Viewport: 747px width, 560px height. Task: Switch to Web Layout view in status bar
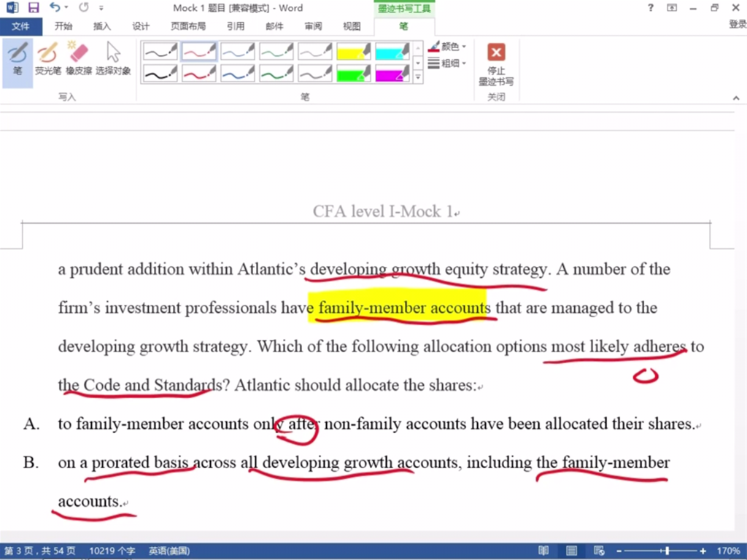coord(599,551)
